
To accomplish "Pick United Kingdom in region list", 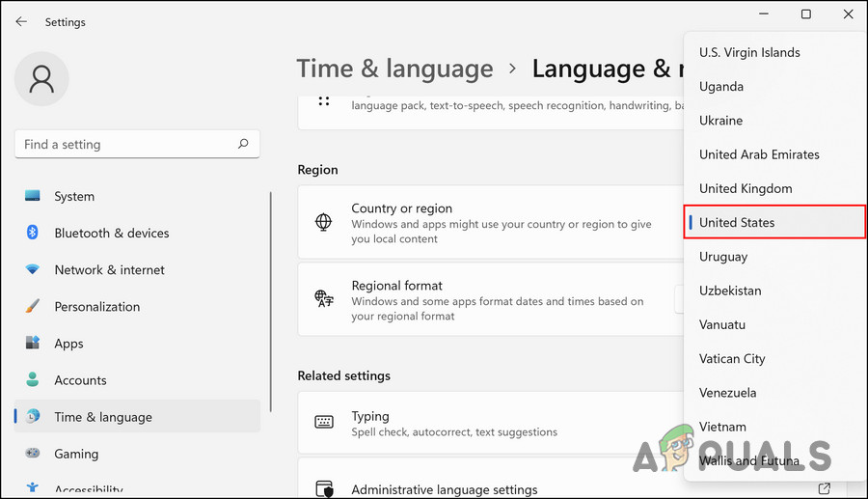I will point(775,188).
